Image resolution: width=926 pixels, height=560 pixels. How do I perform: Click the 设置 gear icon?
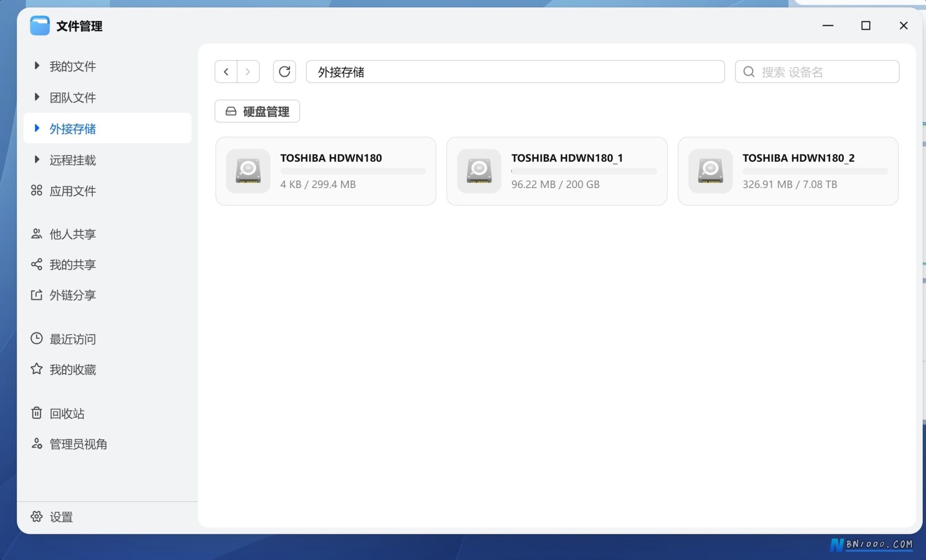[37, 517]
